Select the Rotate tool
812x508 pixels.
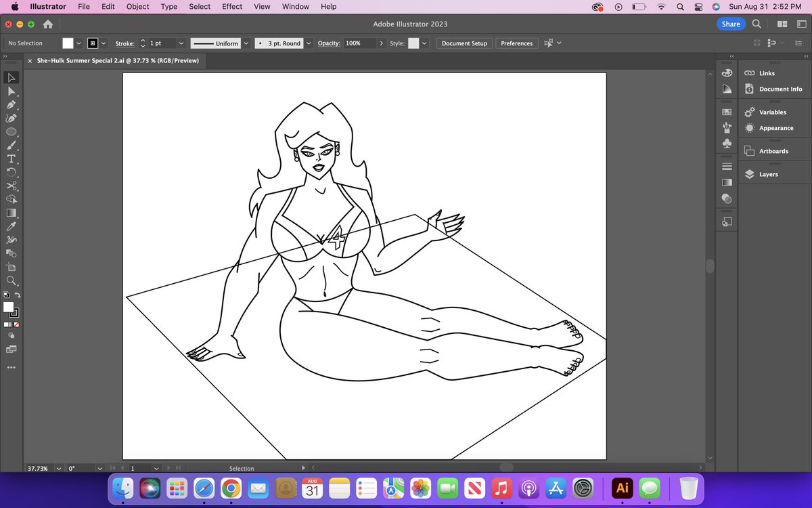(x=11, y=173)
